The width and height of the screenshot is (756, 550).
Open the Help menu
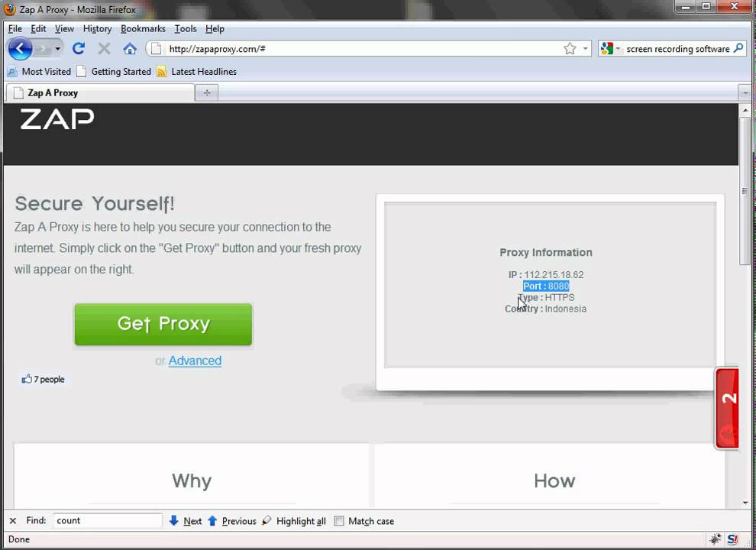pos(215,29)
